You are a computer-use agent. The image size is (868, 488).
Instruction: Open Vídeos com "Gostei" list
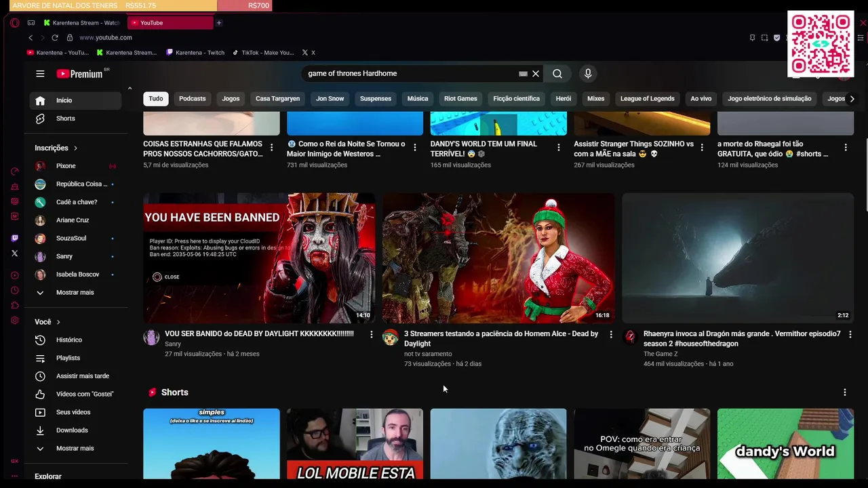click(76, 394)
